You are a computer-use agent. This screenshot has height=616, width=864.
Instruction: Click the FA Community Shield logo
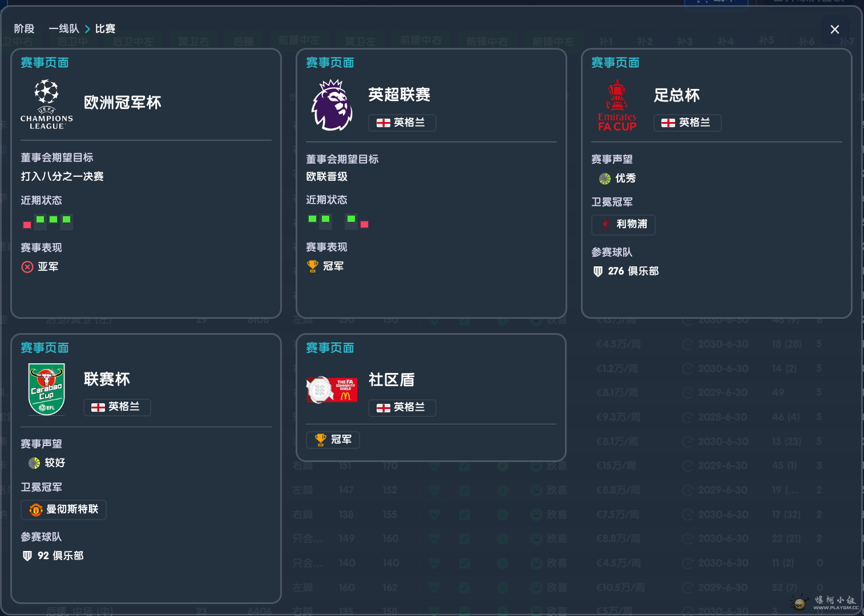coord(332,390)
